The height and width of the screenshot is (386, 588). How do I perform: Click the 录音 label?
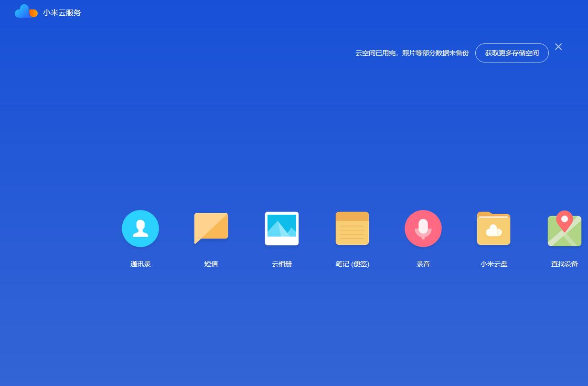[423, 264]
